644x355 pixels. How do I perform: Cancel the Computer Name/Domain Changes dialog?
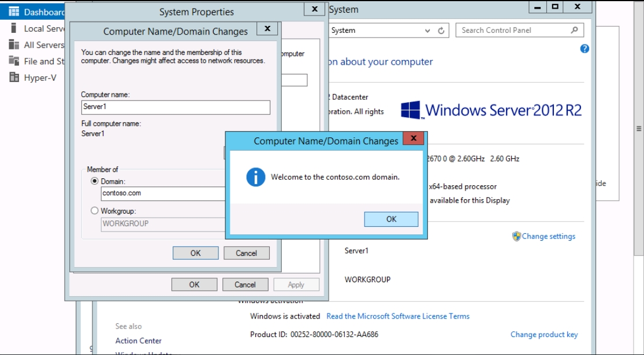click(247, 253)
